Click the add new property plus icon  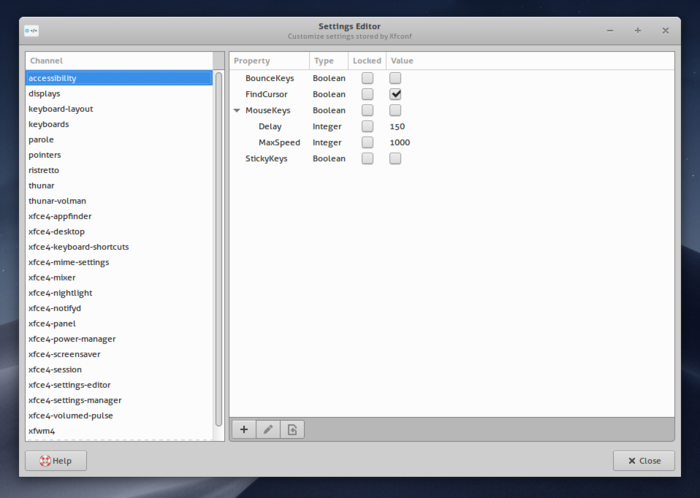(x=244, y=429)
